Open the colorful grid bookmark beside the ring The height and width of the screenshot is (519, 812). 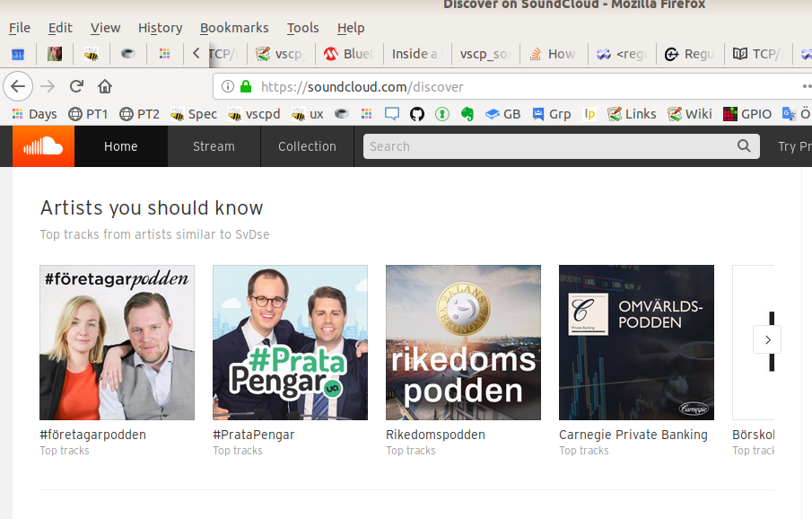pos(367,113)
